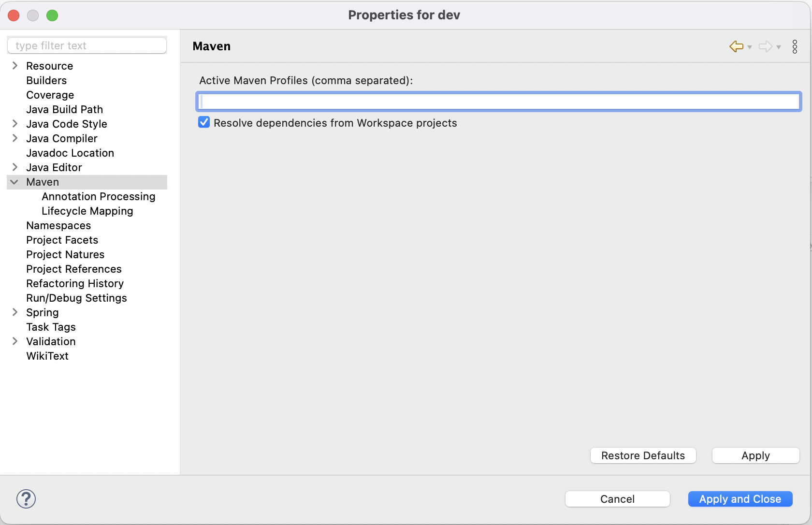Click Apply and Close button
The image size is (812, 525).
(x=740, y=499)
